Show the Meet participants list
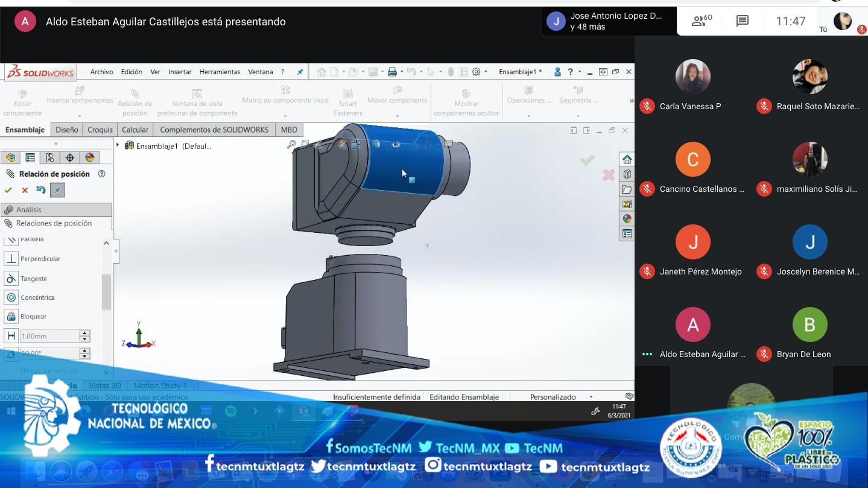This screenshot has width=868, height=488. point(702,21)
